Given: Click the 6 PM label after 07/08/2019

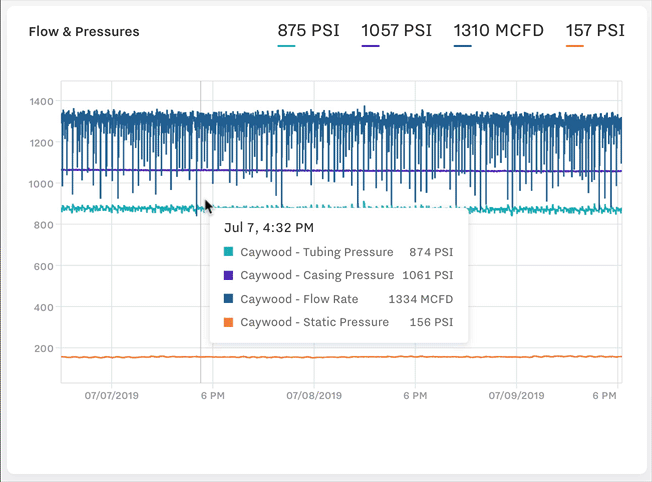Looking at the screenshot, I should tap(415, 395).
